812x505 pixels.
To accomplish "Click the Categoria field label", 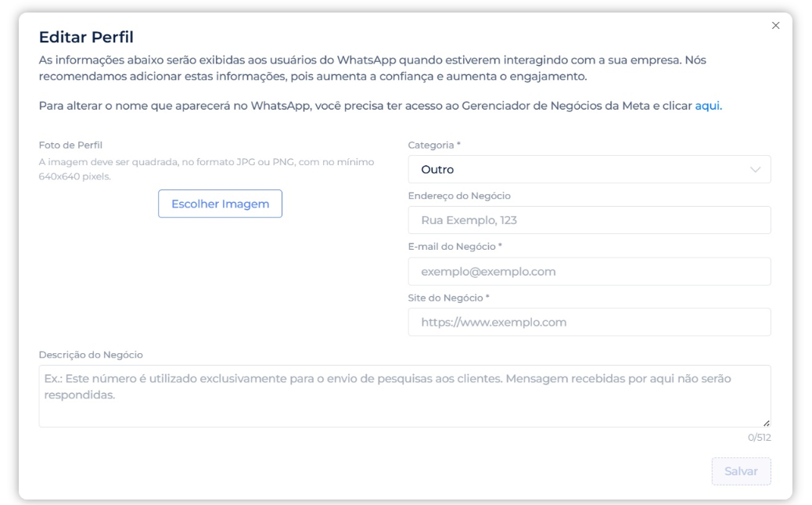I will (x=434, y=145).
